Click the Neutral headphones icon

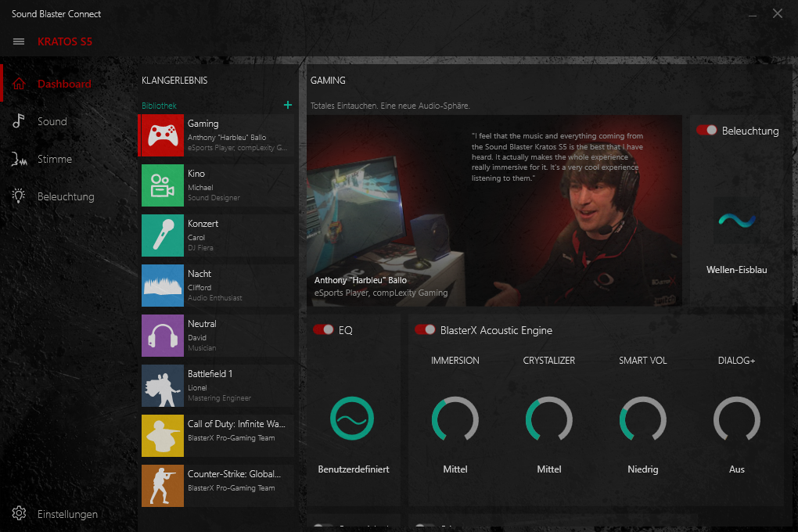click(x=163, y=336)
